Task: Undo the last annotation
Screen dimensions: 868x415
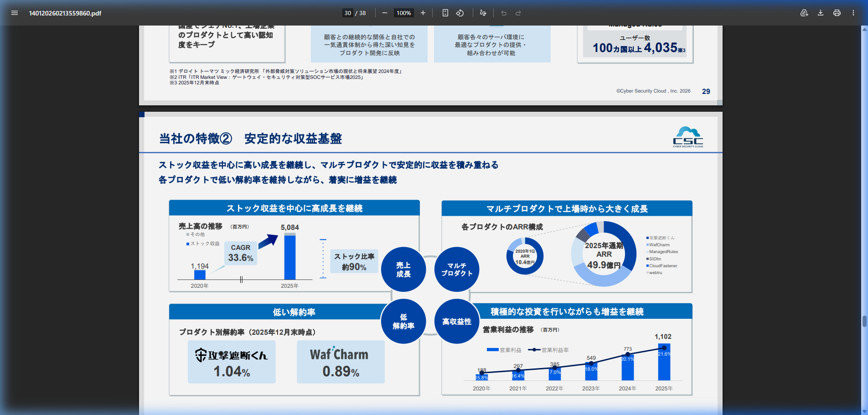Action: pos(503,13)
